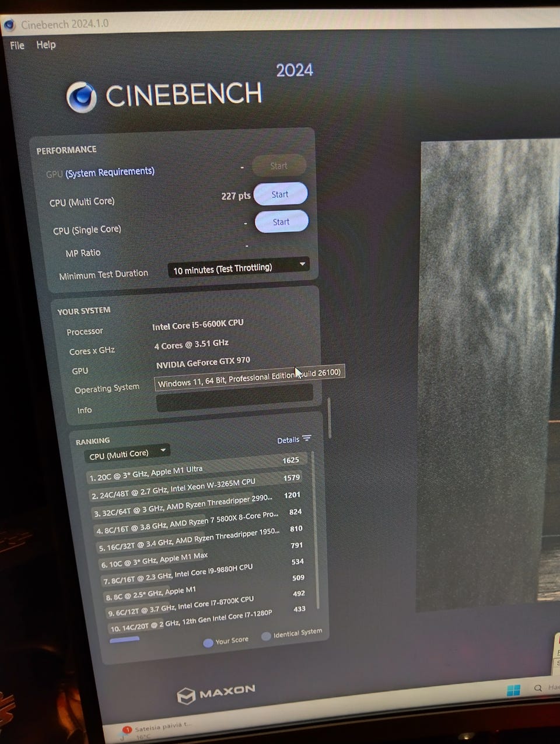Viewport: 560px width, 744px height.
Task: Select ranking row Apple M1 Max
Action: tap(204, 554)
